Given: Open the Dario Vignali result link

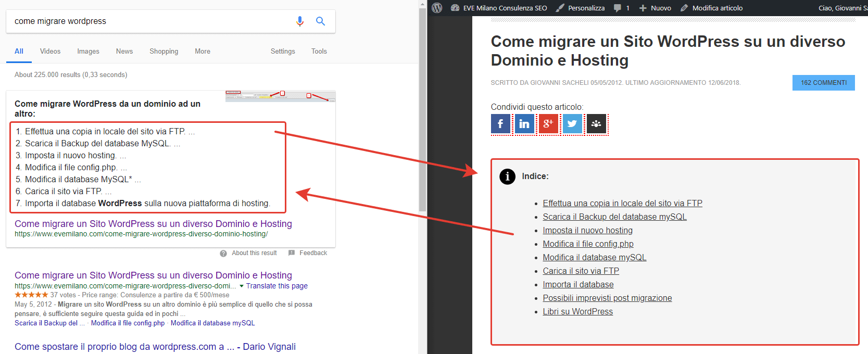Looking at the screenshot, I should 155,347.
